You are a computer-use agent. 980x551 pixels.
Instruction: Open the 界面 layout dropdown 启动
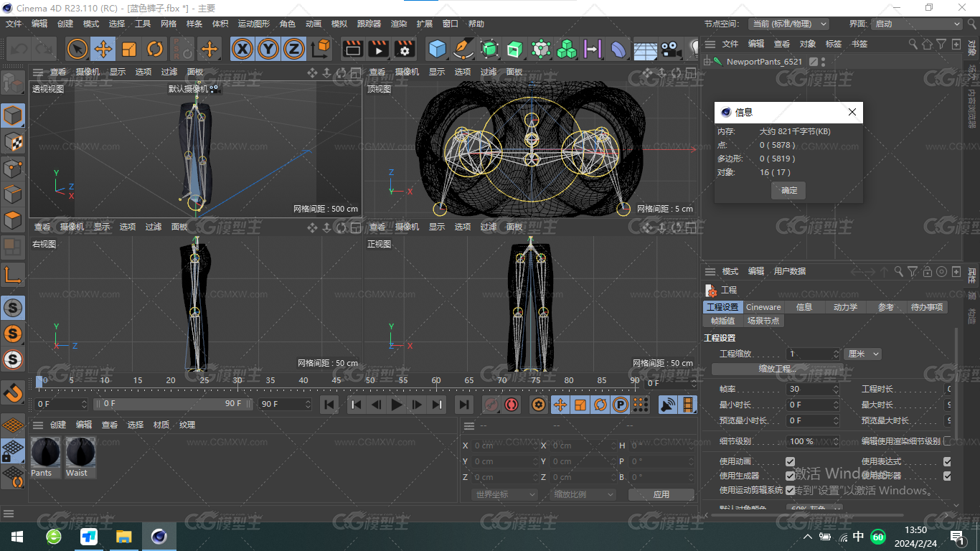[917, 24]
